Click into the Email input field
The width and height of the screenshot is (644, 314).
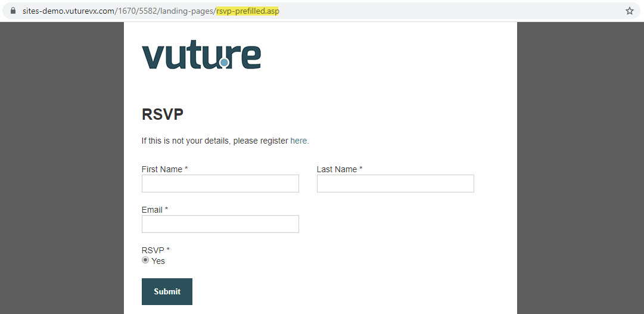point(220,224)
